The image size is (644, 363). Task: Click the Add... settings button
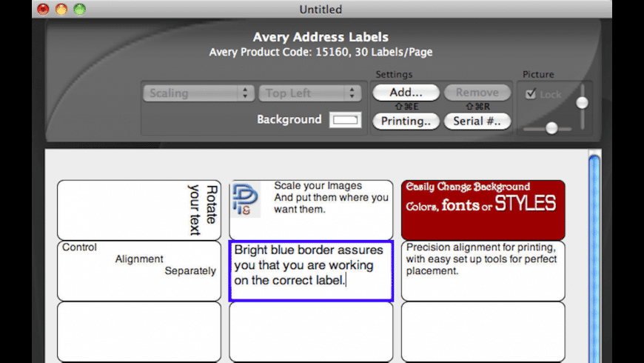click(406, 93)
